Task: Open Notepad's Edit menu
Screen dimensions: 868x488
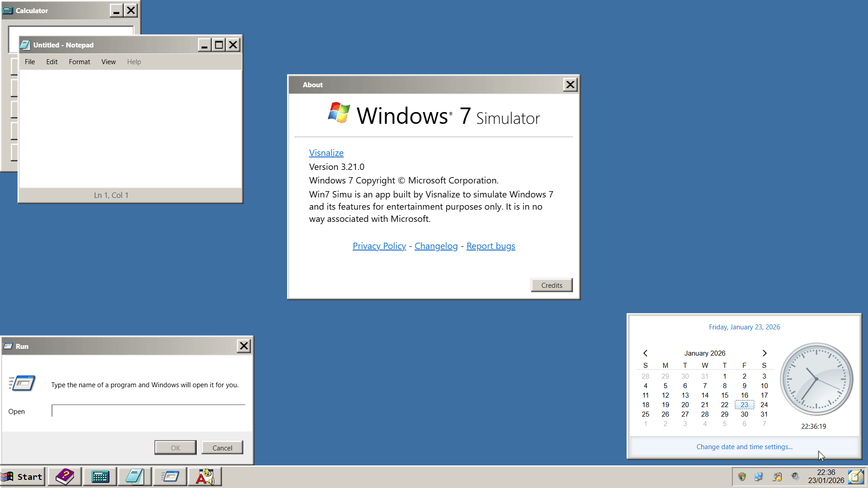Action: click(52, 62)
